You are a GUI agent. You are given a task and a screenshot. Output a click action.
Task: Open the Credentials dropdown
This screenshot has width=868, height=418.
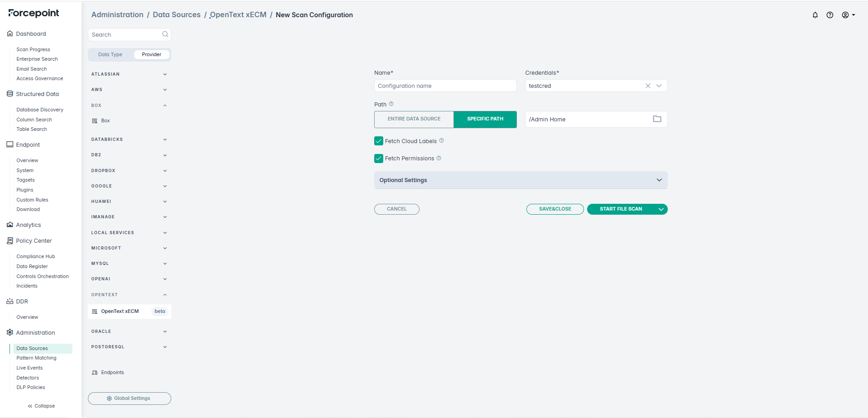coord(659,86)
